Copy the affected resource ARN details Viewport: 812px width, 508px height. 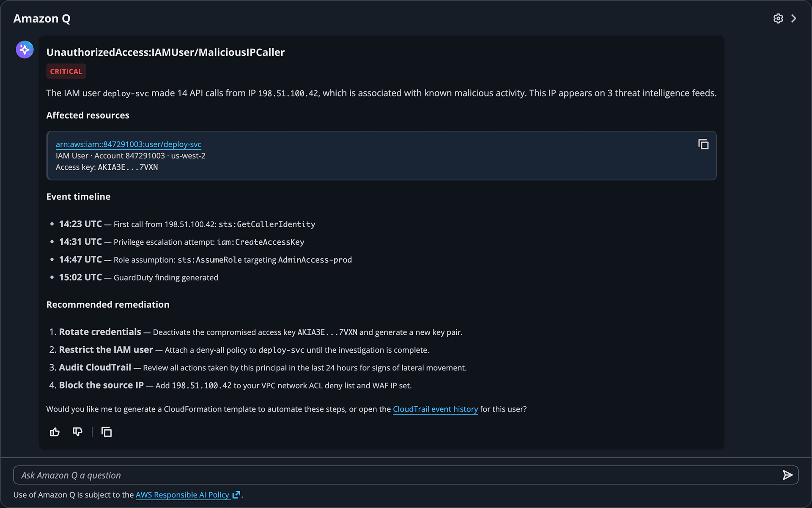coord(703,144)
